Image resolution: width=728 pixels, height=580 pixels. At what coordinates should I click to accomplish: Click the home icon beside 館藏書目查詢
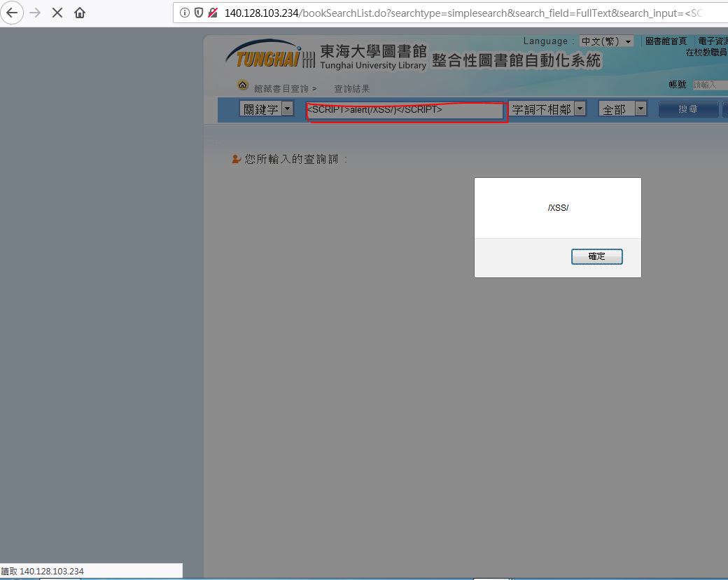(242, 85)
